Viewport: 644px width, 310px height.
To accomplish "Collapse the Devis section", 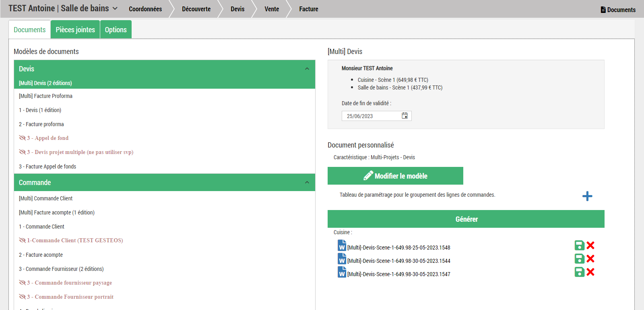I will 307,69.
